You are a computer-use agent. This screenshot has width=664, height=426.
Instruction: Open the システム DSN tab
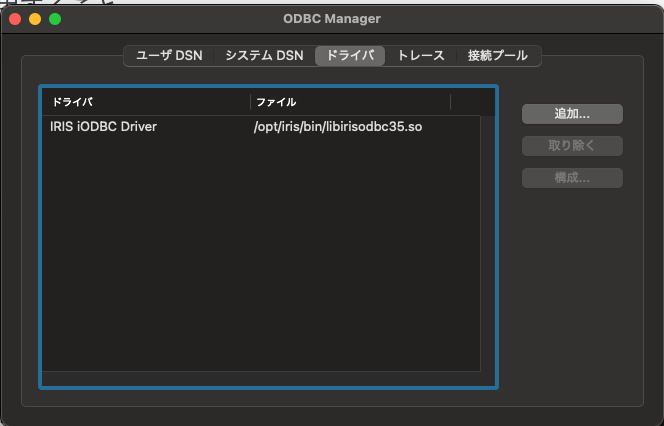coord(264,56)
